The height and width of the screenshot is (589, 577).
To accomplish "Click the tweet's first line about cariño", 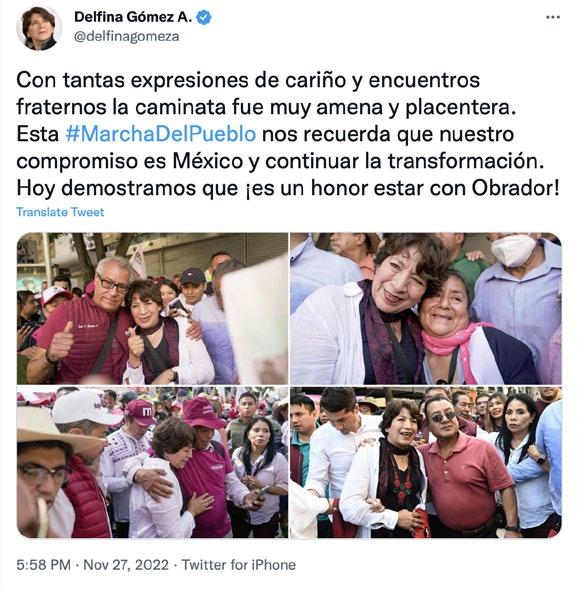I will pyautogui.click(x=248, y=80).
